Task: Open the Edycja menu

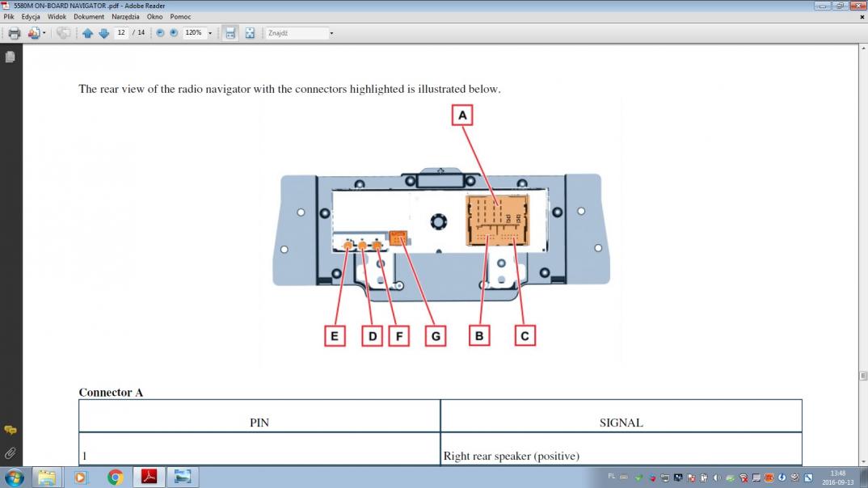Action: pos(31,17)
